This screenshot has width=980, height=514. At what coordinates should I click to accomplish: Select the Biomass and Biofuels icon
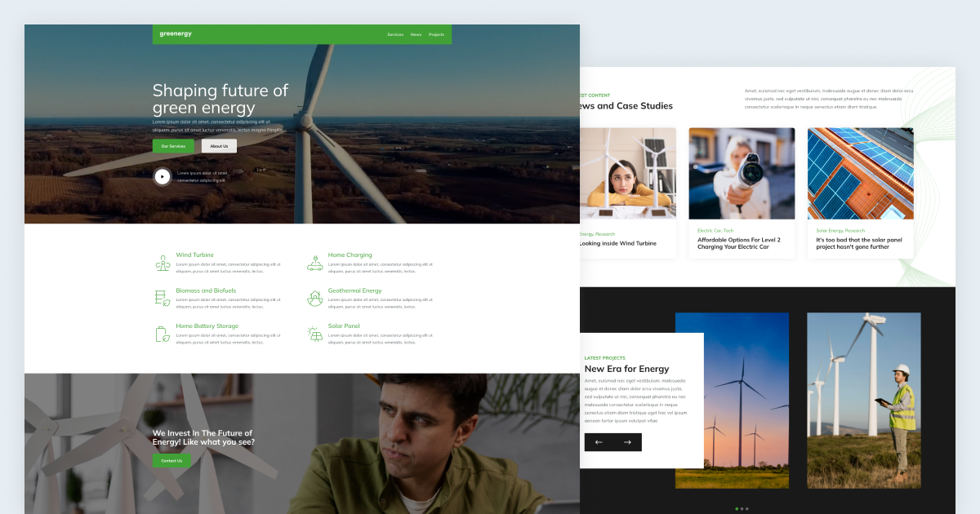pos(162,296)
